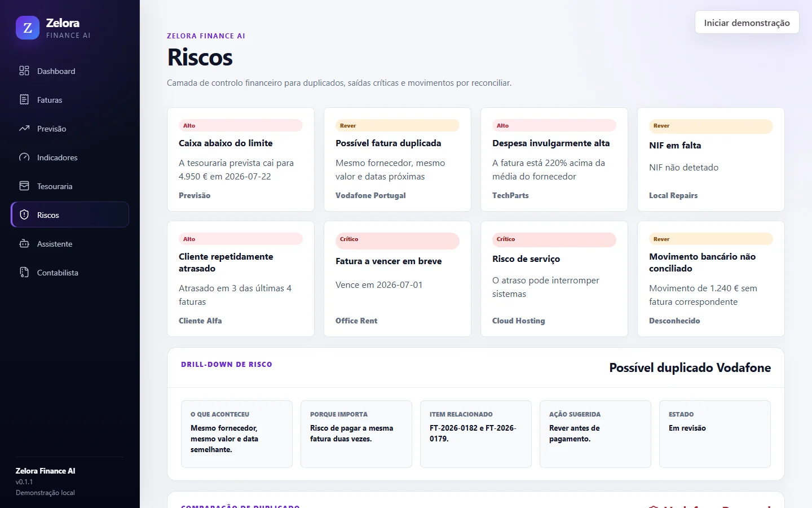Click Alto badge on Despesa card
The image size is (812, 508).
click(x=554, y=125)
